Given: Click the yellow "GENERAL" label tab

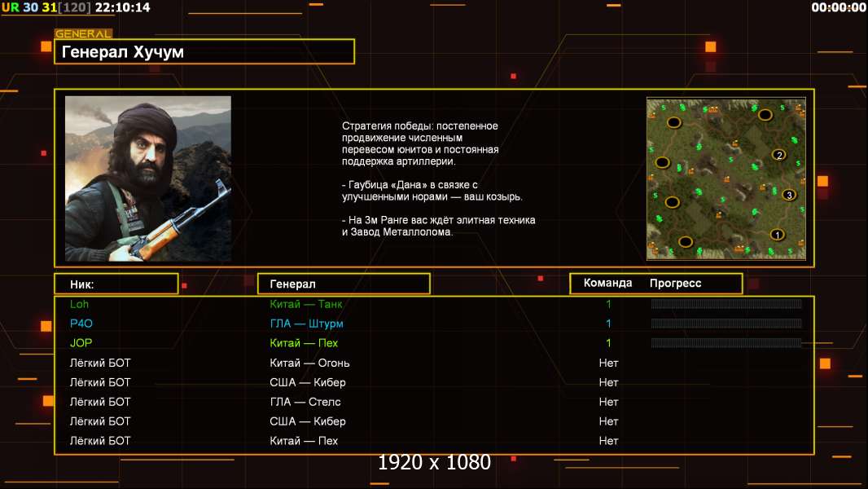Looking at the screenshot, I should [83, 33].
